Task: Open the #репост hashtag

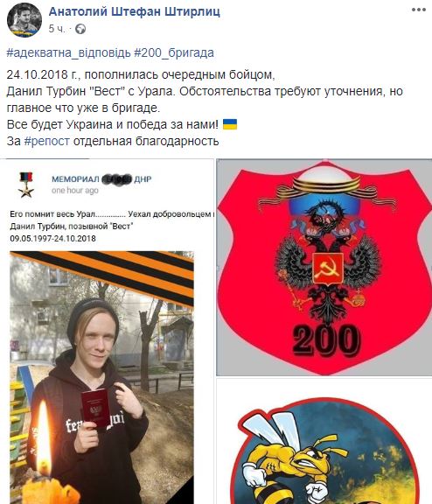Action: pos(47,141)
